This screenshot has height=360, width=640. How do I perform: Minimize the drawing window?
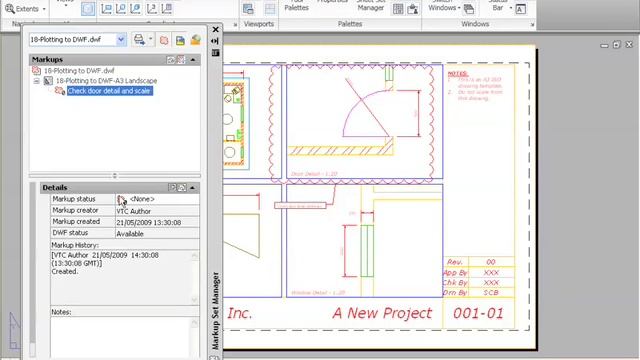click(x=604, y=45)
